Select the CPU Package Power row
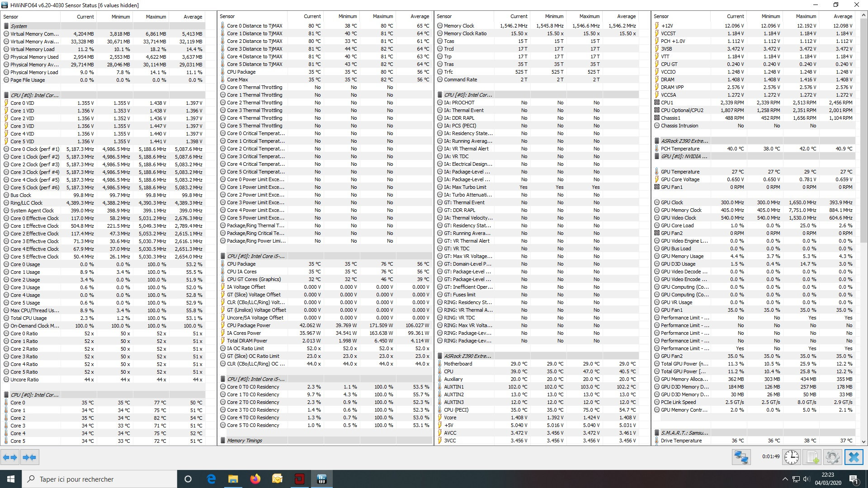This screenshot has width=868, height=488. point(248,325)
